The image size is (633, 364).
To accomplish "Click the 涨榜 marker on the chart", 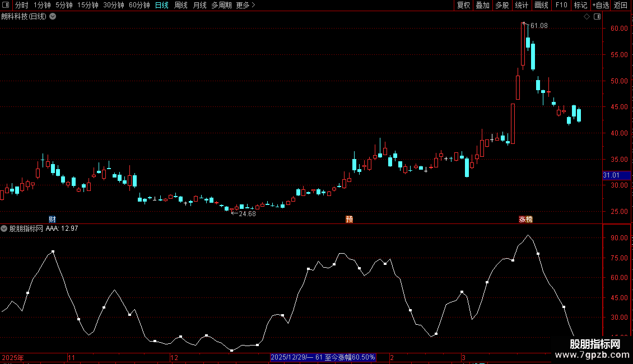I will (525, 219).
